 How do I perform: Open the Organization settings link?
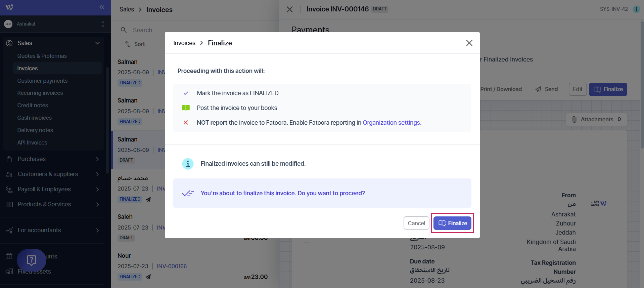(x=391, y=123)
